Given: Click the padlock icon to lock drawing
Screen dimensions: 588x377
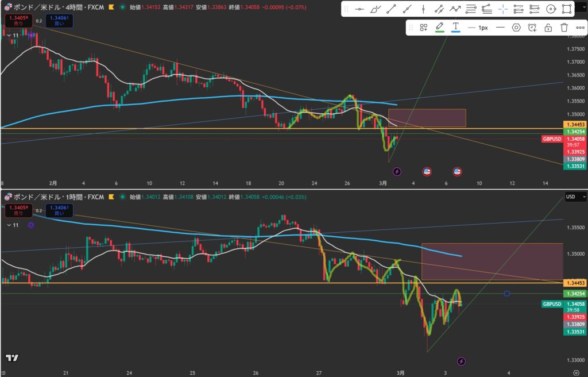Looking at the screenshot, I should [x=548, y=27].
